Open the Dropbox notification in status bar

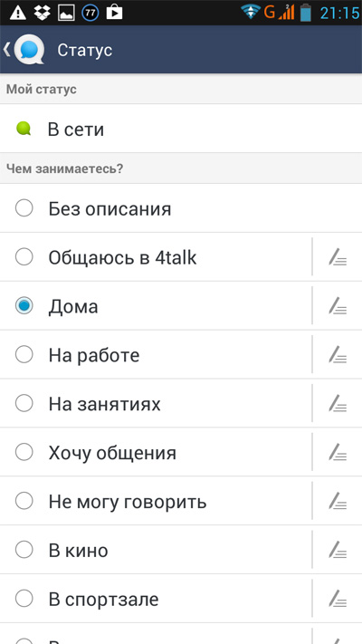click(x=42, y=13)
